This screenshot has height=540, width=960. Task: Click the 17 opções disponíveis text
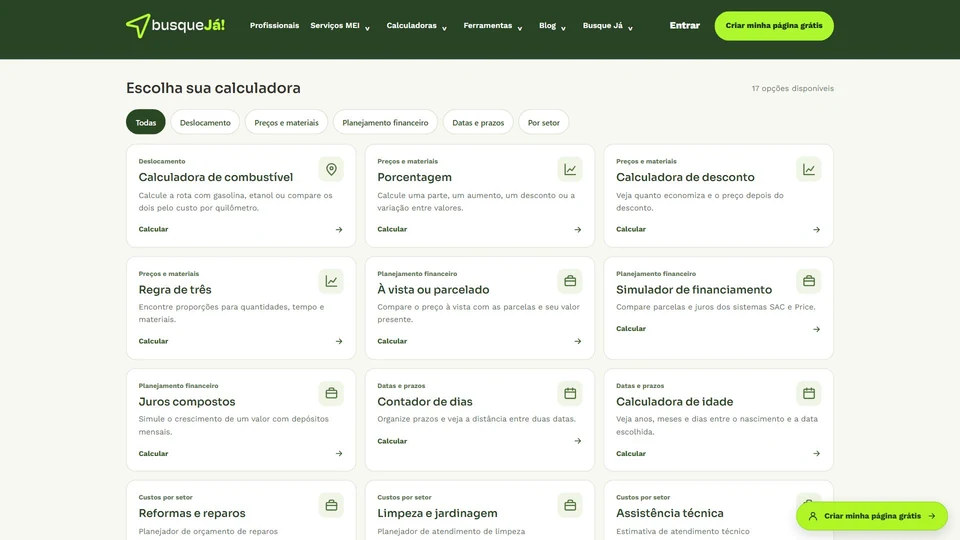click(x=793, y=88)
